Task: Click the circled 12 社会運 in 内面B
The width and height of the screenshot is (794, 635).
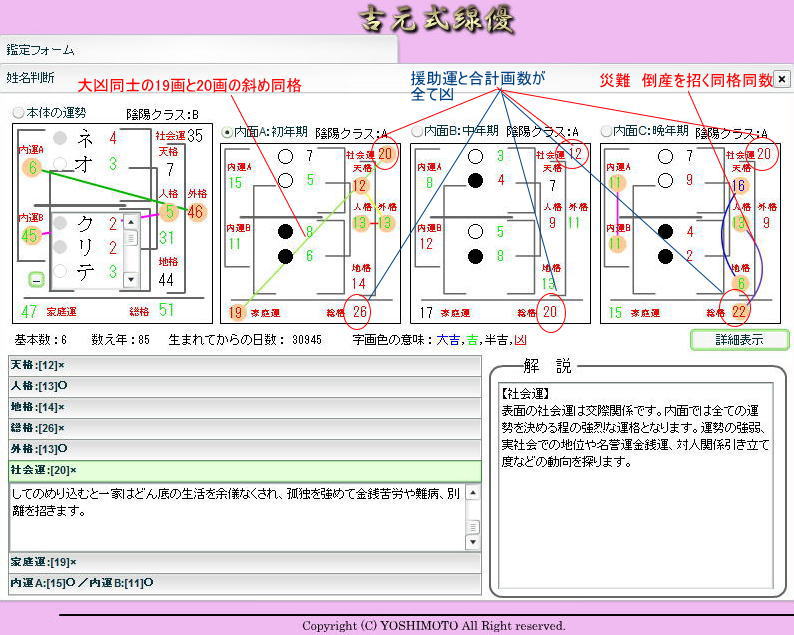Action: [574, 153]
